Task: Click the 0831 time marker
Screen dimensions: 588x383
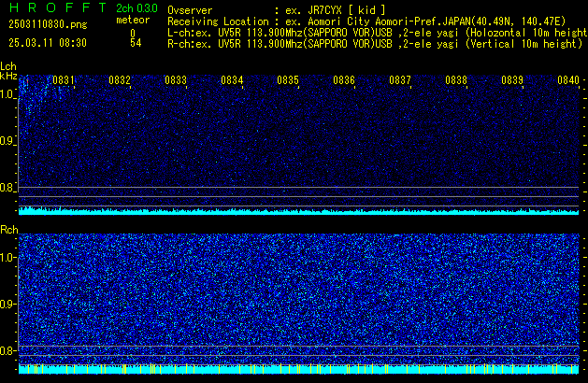Action: 64,80
